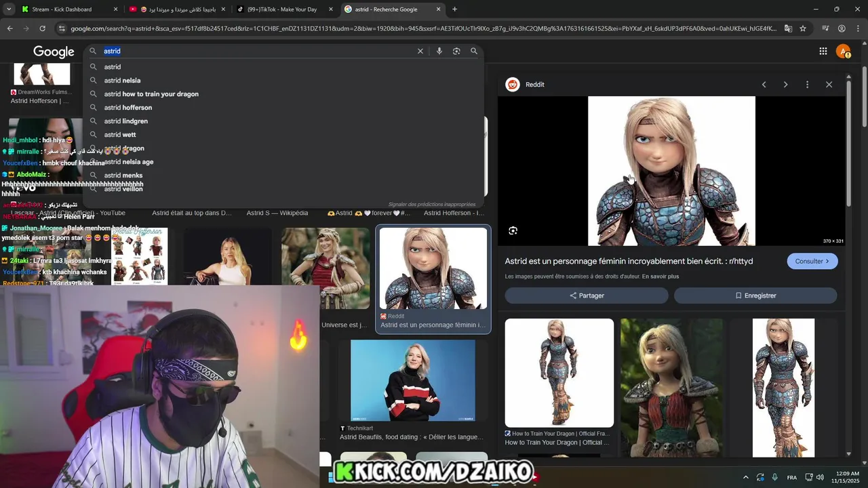
Task: Click the sync update icon in tray
Action: [x=760, y=477]
